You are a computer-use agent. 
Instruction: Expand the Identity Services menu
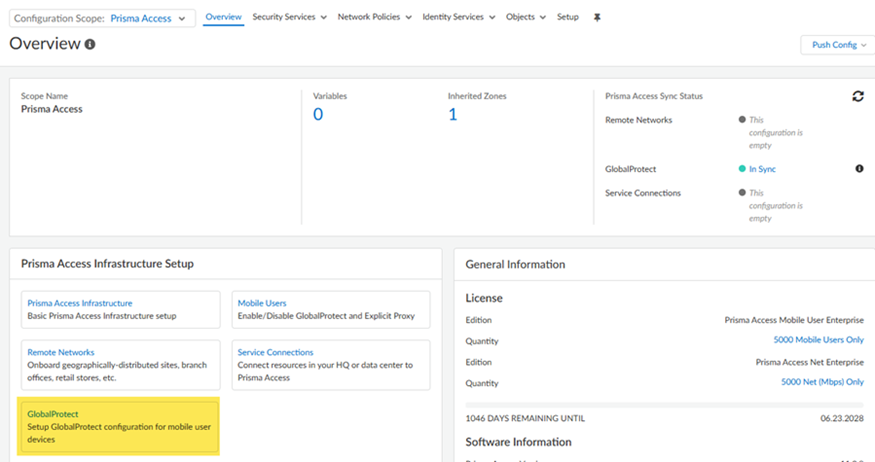[459, 17]
